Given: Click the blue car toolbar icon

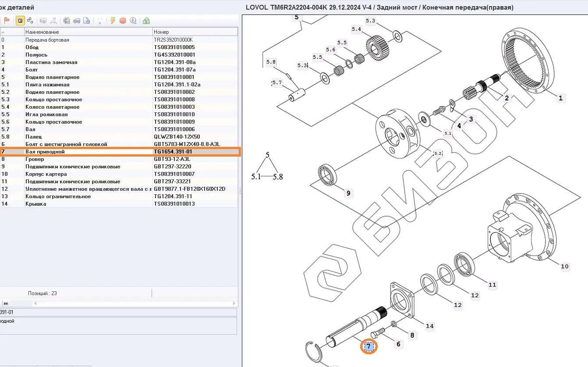Looking at the screenshot, I should (77, 21).
